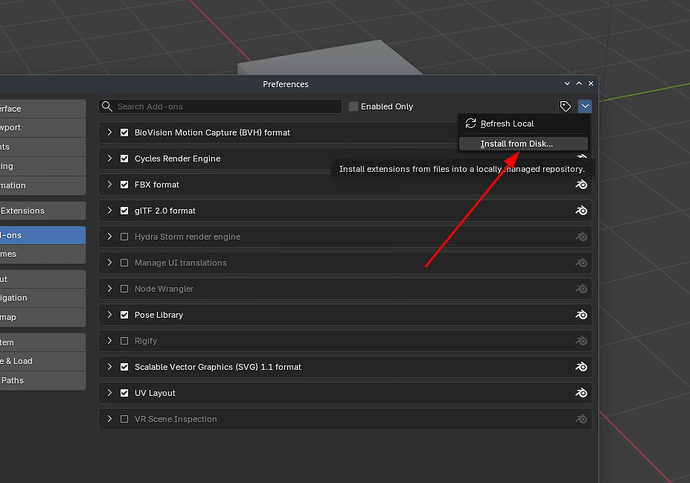Click Blender icon on SVG format row
This screenshot has height=483, width=690.
tap(581, 367)
